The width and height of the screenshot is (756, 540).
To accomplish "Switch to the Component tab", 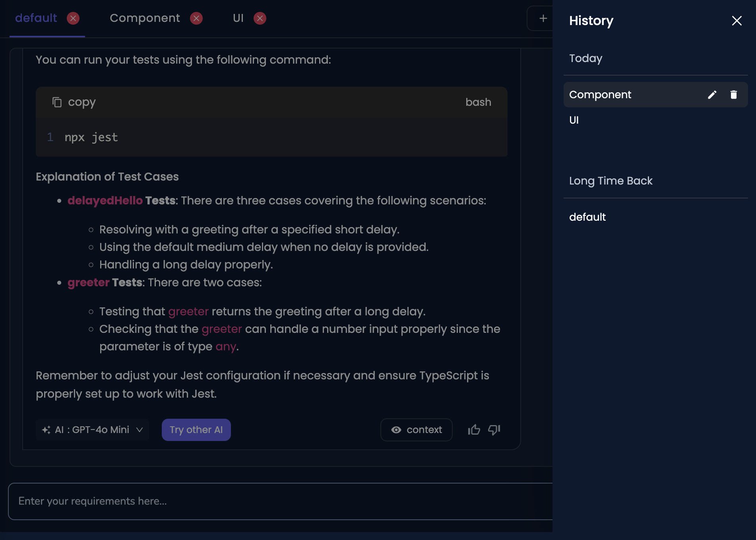I will coord(145,18).
